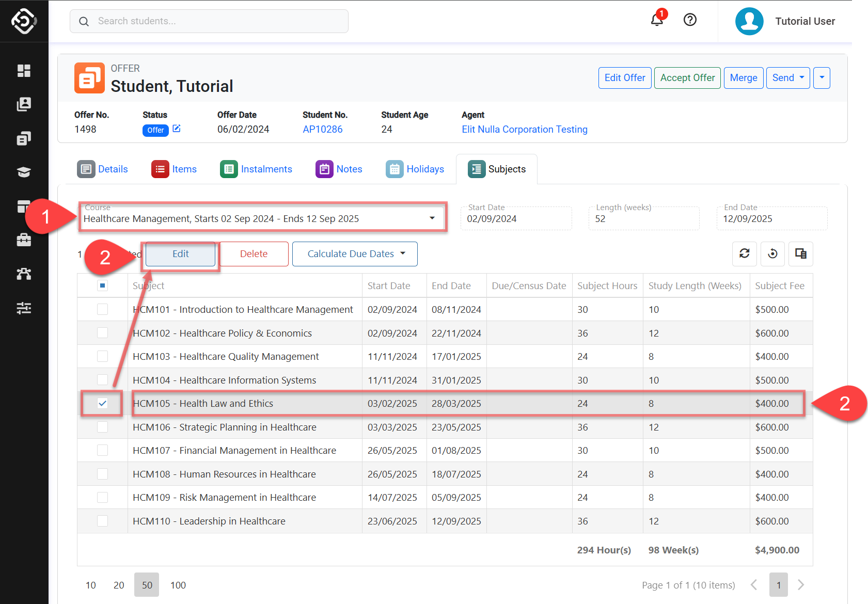Click the Accept Offer button
Image resolution: width=868 pixels, height=604 pixels.
click(687, 78)
